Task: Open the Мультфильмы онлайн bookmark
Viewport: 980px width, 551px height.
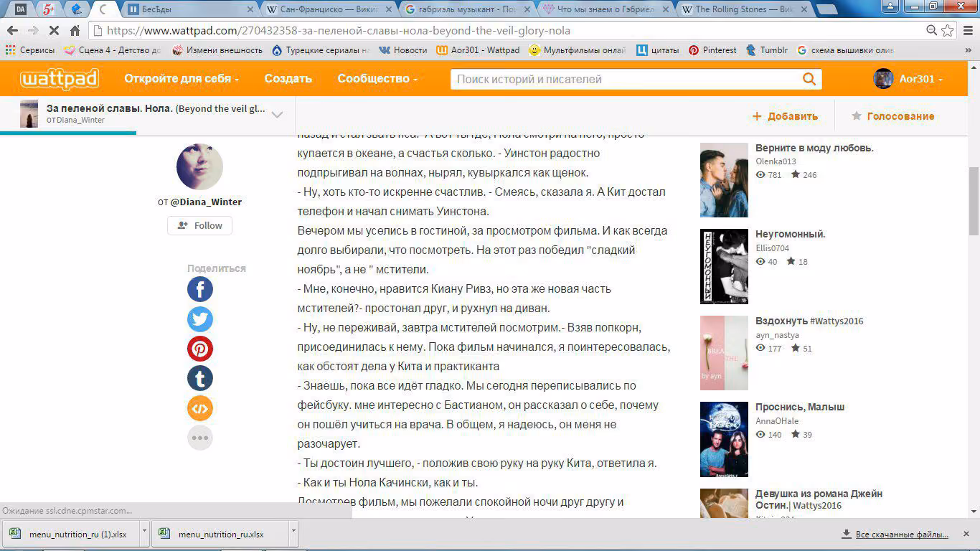Action: point(577,50)
